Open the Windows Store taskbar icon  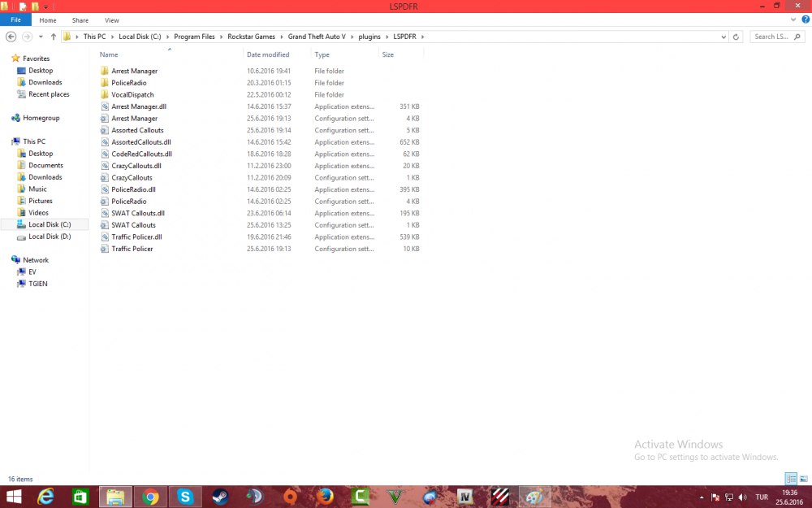80,497
